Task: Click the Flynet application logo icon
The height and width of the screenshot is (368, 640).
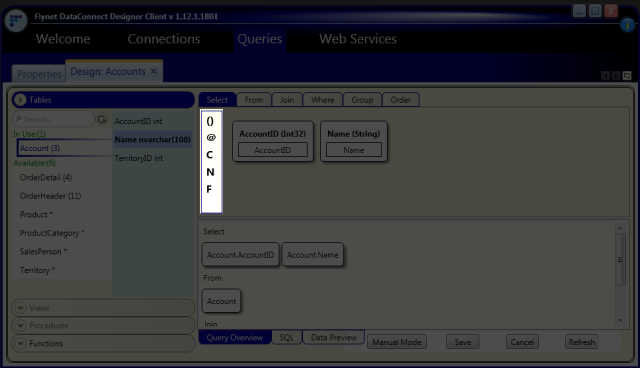Action: (16, 20)
